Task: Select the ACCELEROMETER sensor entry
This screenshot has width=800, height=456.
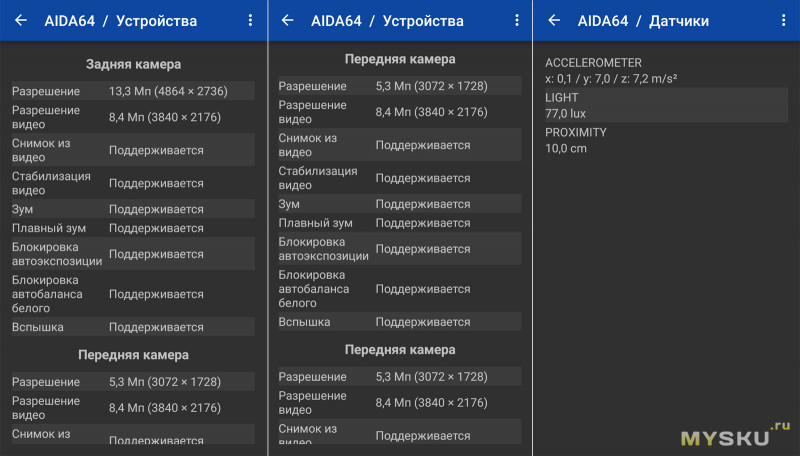Action: coord(666,70)
